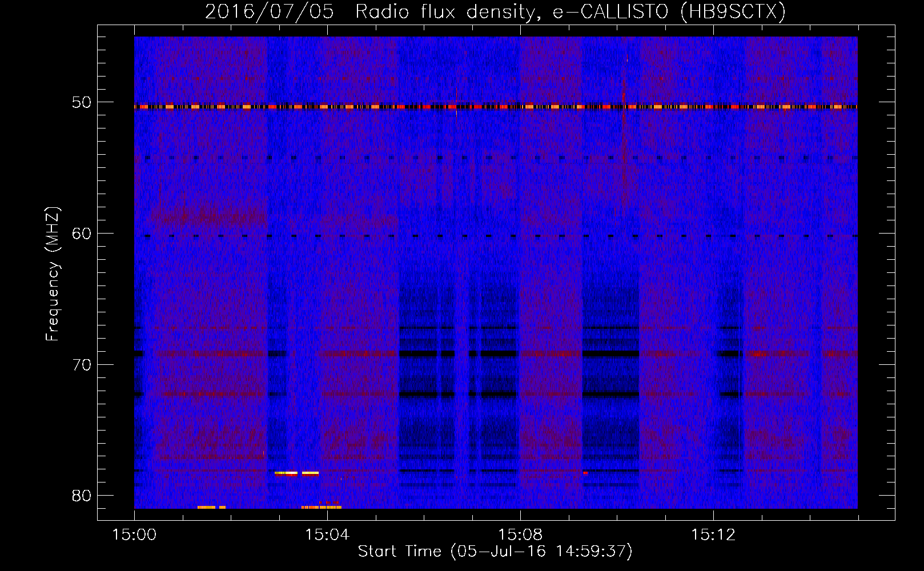
Task: Click the 15:12 time tick label
Action: (713, 535)
